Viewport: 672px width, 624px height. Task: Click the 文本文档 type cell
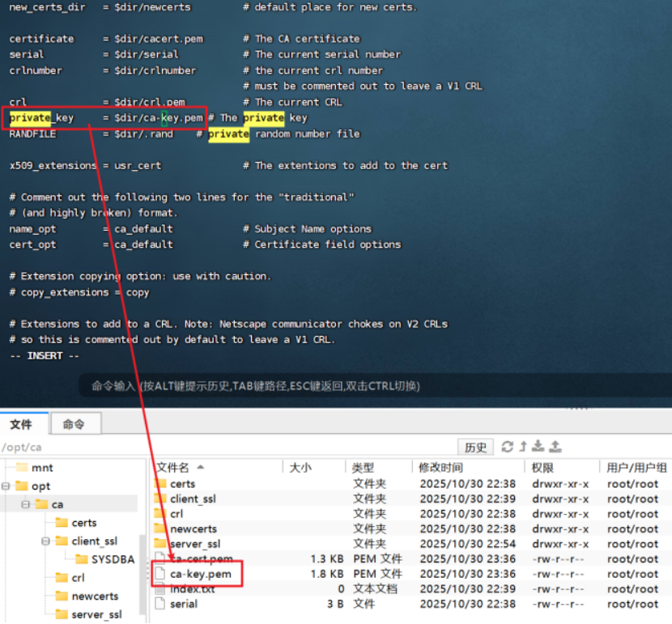tap(375, 589)
